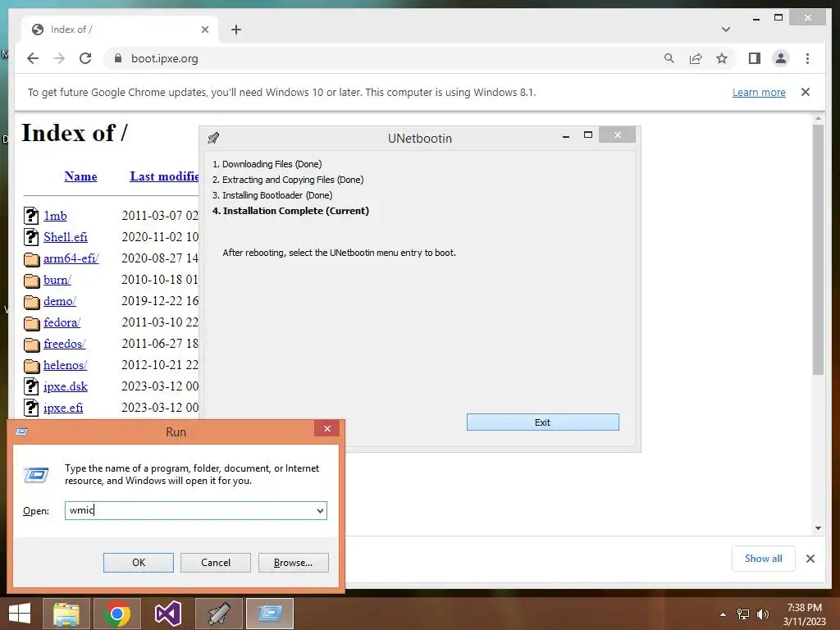The height and width of the screenshot is (630, 840).
Task: Open File Explorer from the taskbar
Action: pos(66,614)
